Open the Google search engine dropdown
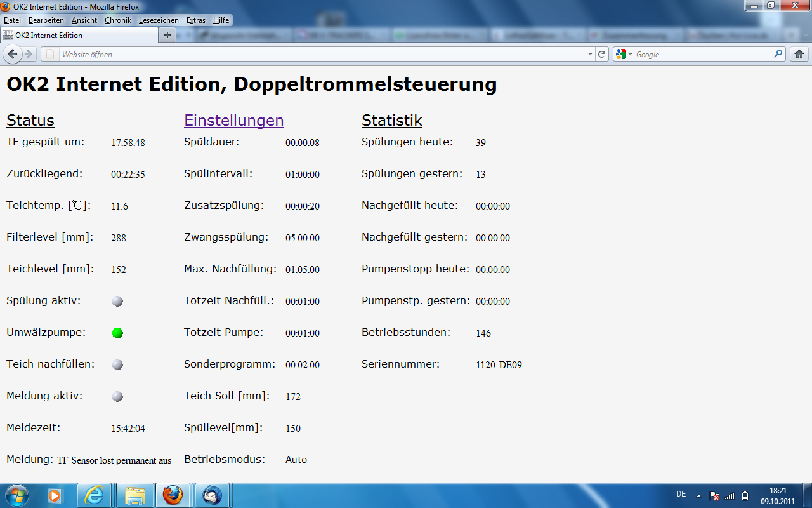 coord(624,54)
